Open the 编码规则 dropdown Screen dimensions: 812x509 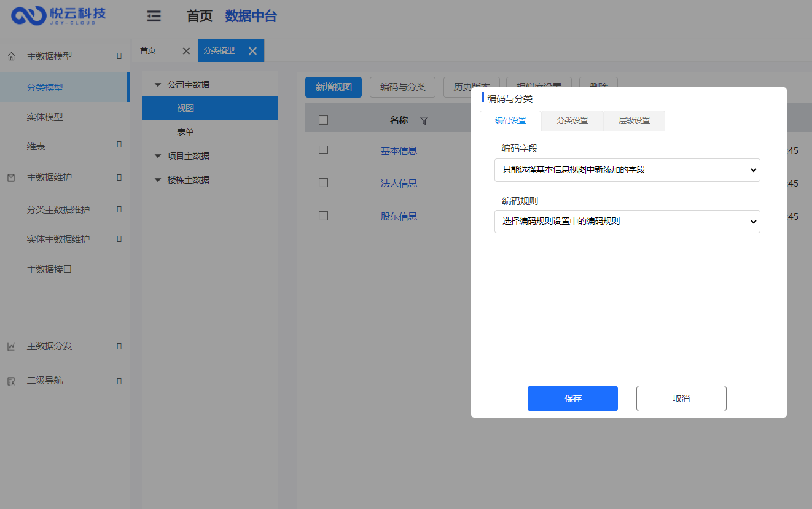tap(627, 222)
